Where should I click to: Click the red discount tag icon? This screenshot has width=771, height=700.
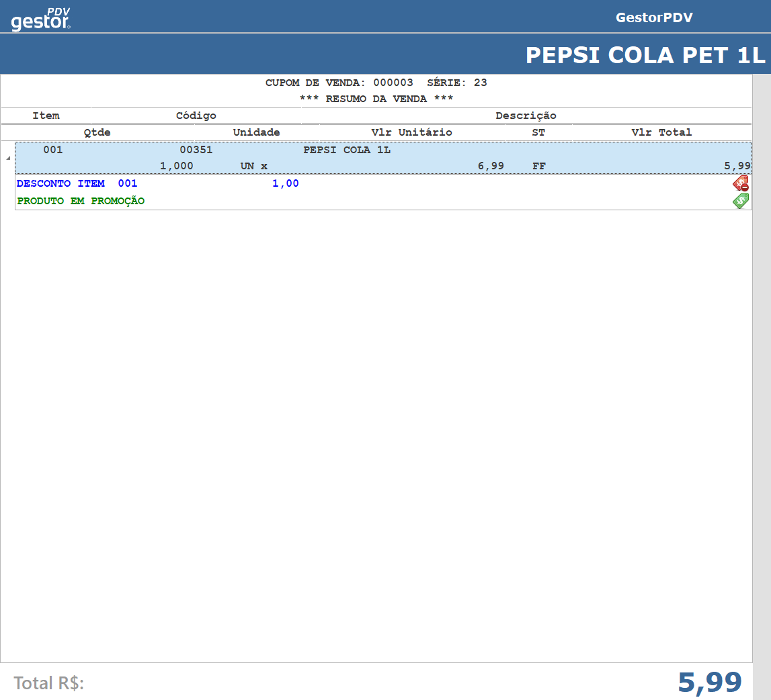coord(740,183)
